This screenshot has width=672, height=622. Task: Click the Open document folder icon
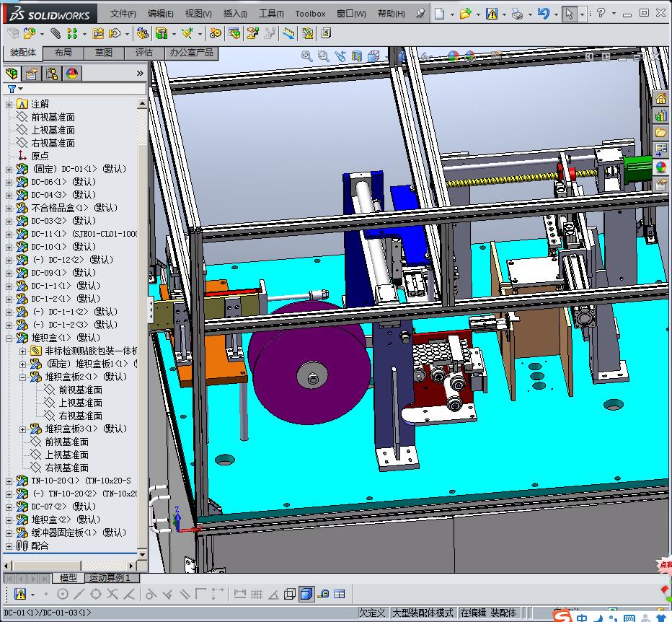coord(466,14)
